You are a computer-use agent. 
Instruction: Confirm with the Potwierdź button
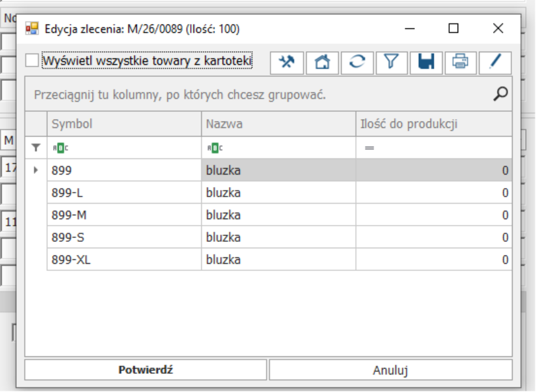[x=146, y=370]
